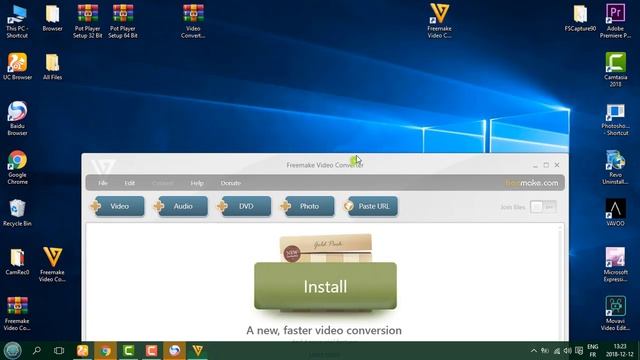The height and width of the screenshot is (360, 640).
Task: Show hidden system tray icons chevron
Action: point(534,351)
